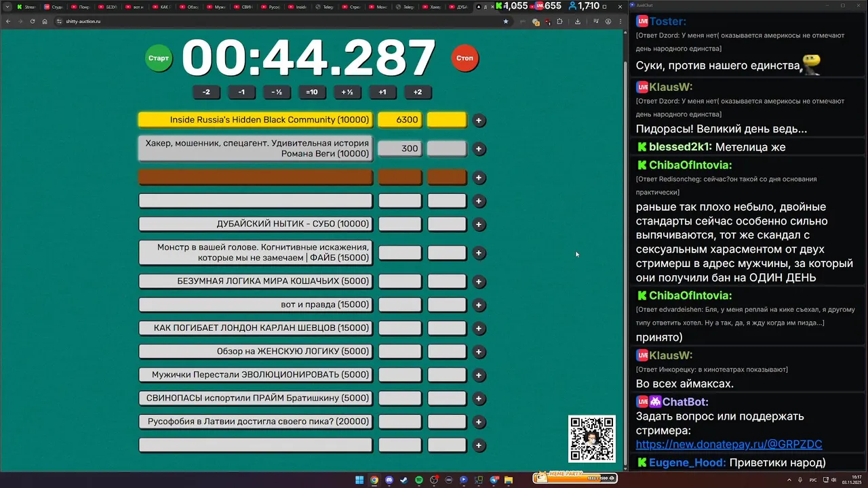Click Eugene_Hood username in AxelChat window

[x=688, y=463]
